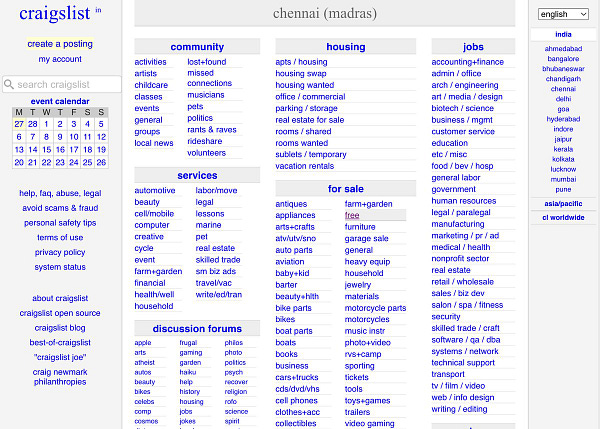Image resolution: width=600 pixels, height=429 pixels.
Task: Open the event calendar heading link
Action: point(60,101)
